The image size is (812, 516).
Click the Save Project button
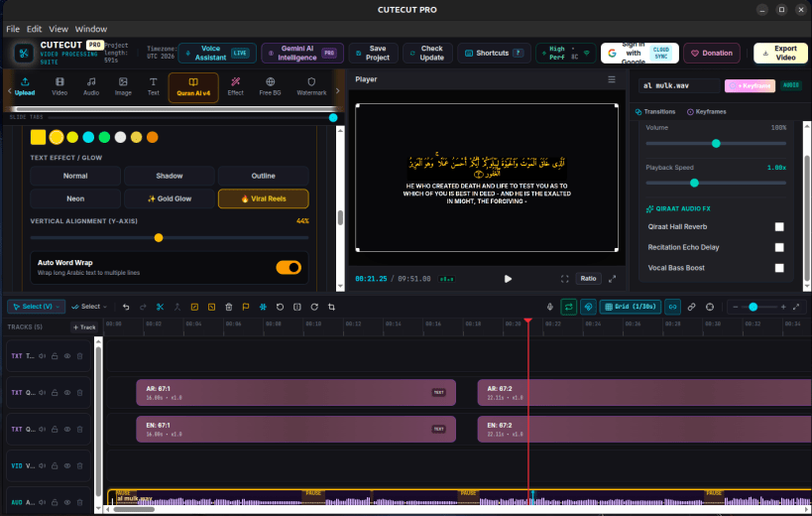click(374, 53)
